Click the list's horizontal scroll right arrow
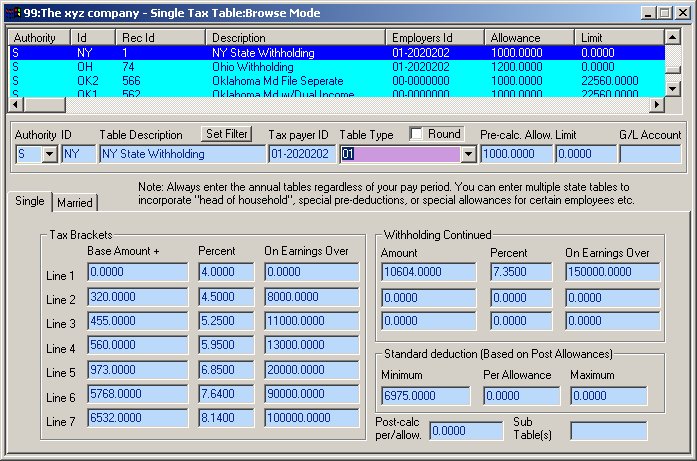 657,105
